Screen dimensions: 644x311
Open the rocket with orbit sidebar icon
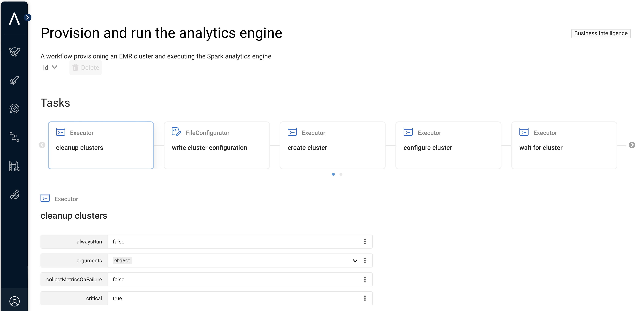pos(14,52)
